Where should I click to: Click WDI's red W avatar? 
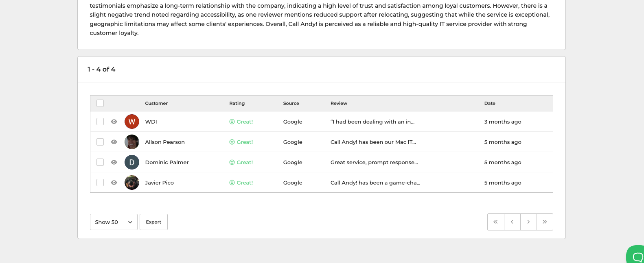click(132, 122)
